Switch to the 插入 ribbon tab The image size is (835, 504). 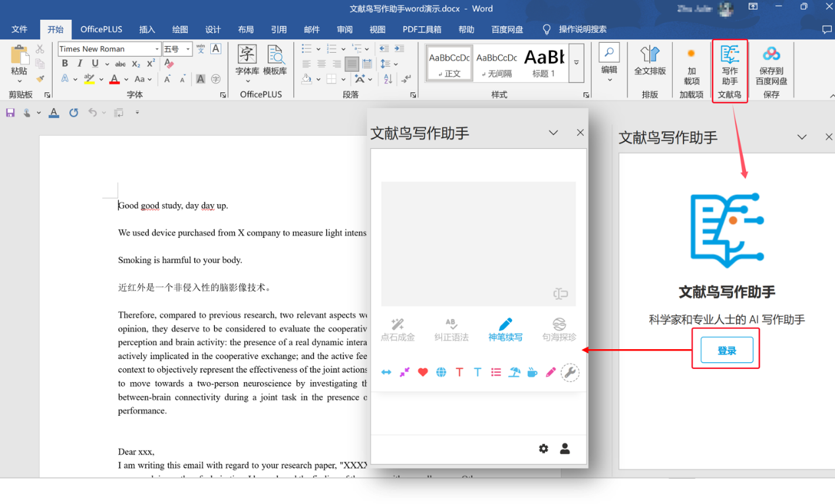147,30
